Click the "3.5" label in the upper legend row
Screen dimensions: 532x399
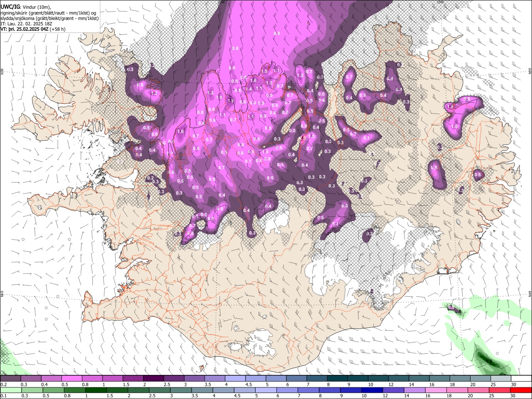pyautogui.click(x=208, y=384)
